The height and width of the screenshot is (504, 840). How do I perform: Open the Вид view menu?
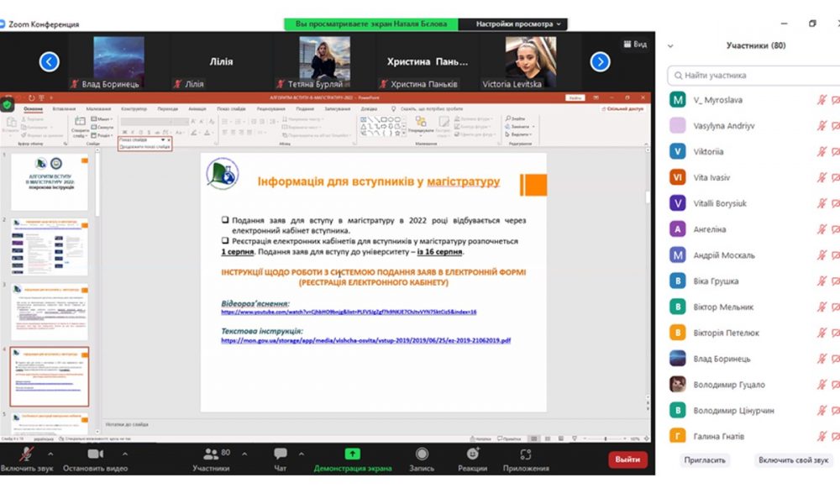point(635,45)
